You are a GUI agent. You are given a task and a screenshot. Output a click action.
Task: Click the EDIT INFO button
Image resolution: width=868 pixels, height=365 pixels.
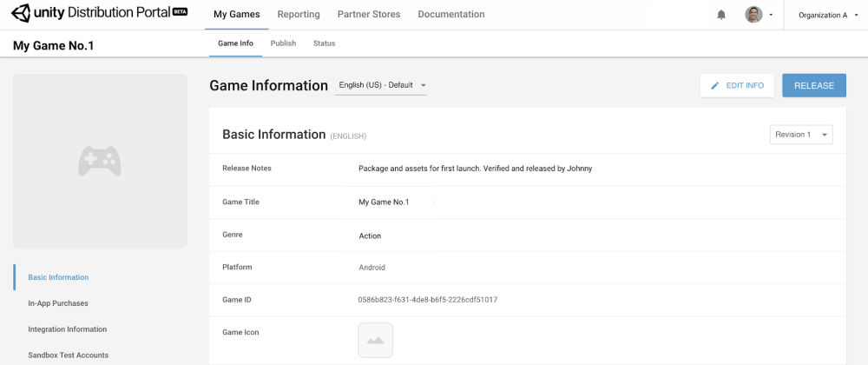737,85
